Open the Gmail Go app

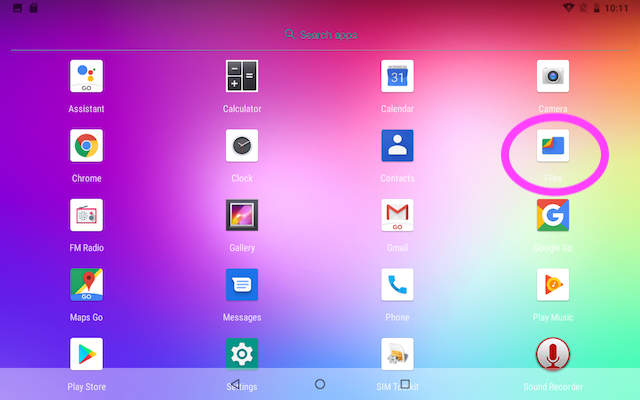pyautogui.click(x=397, y=215)
